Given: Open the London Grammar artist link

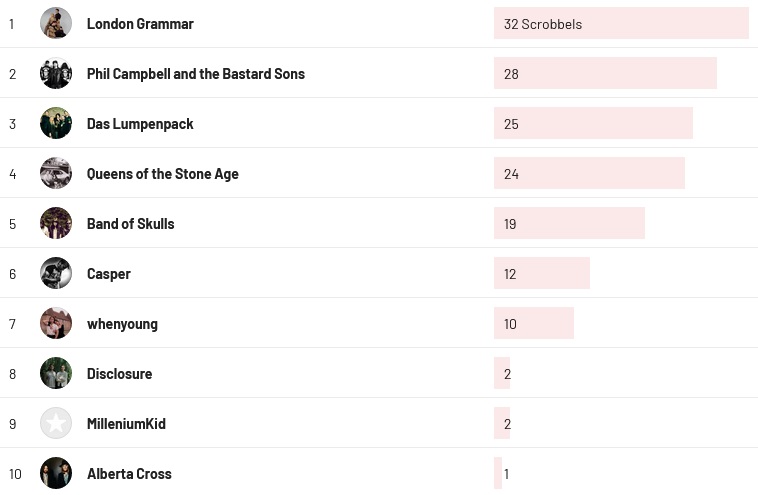Looking at the screenshot, I should 140,24.
